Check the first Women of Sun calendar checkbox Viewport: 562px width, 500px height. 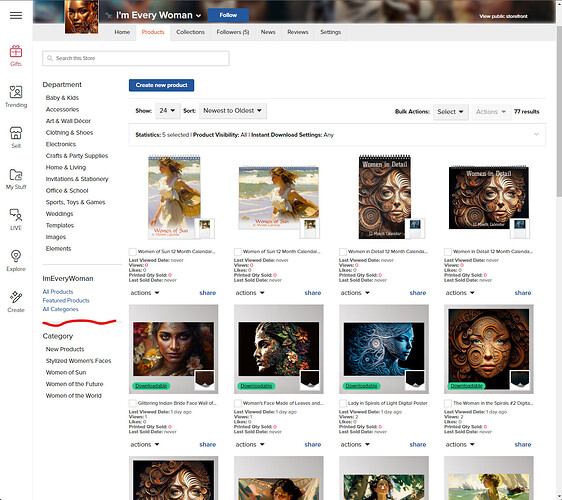pyautogui.click(x=133, y=252)
